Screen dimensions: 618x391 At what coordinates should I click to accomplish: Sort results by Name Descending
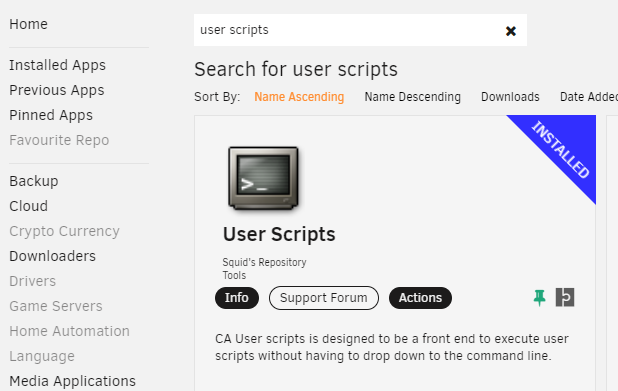[412, 97]
